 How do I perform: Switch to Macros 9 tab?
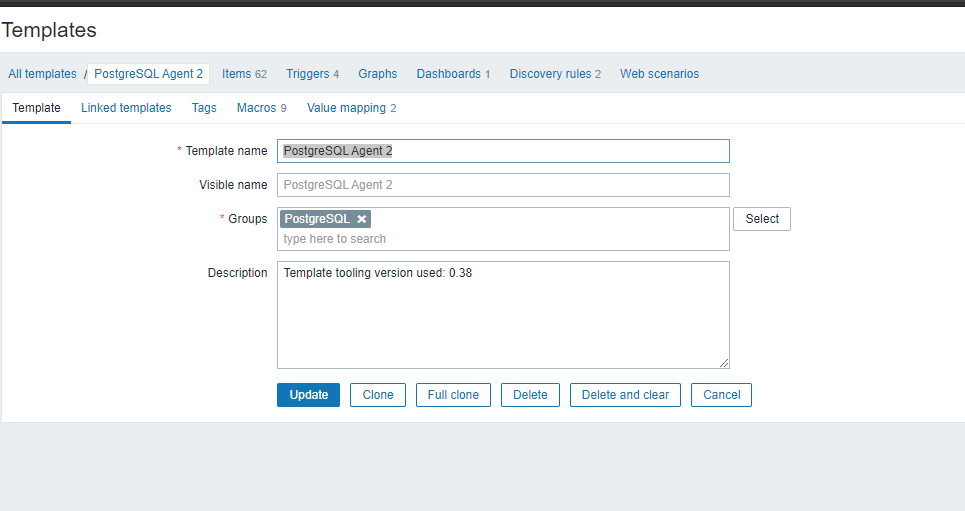pos(262,108)
